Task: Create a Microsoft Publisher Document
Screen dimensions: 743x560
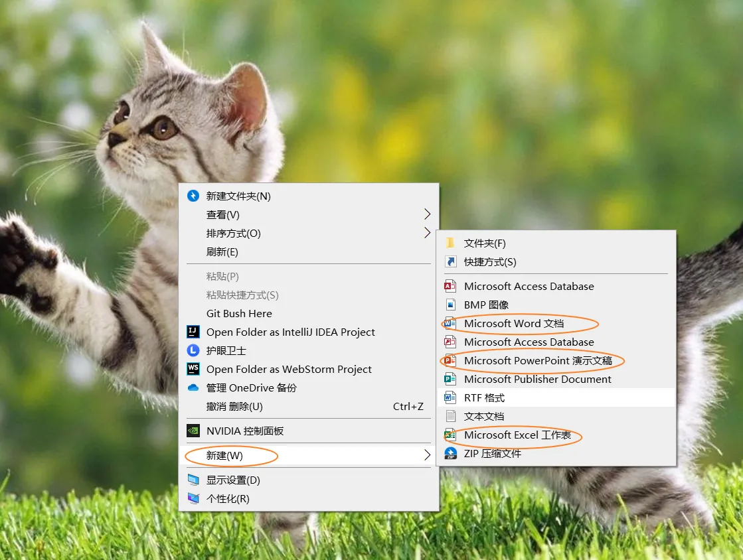Action: click(556, 379)
